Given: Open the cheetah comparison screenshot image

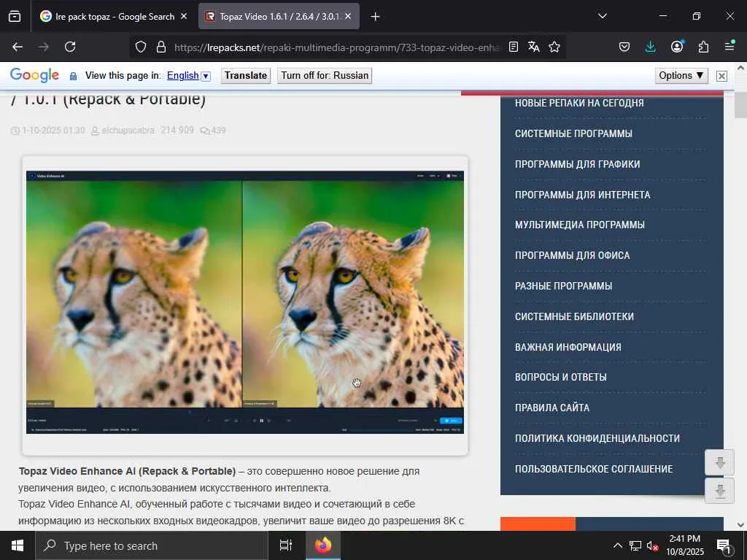Looking at the screenshot, I should point(245,302).
